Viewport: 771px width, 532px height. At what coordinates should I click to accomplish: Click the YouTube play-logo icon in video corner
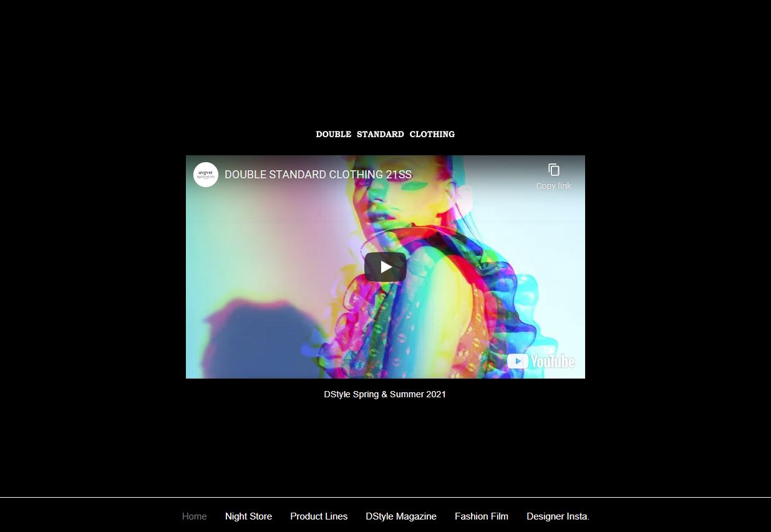click(518, 361)
